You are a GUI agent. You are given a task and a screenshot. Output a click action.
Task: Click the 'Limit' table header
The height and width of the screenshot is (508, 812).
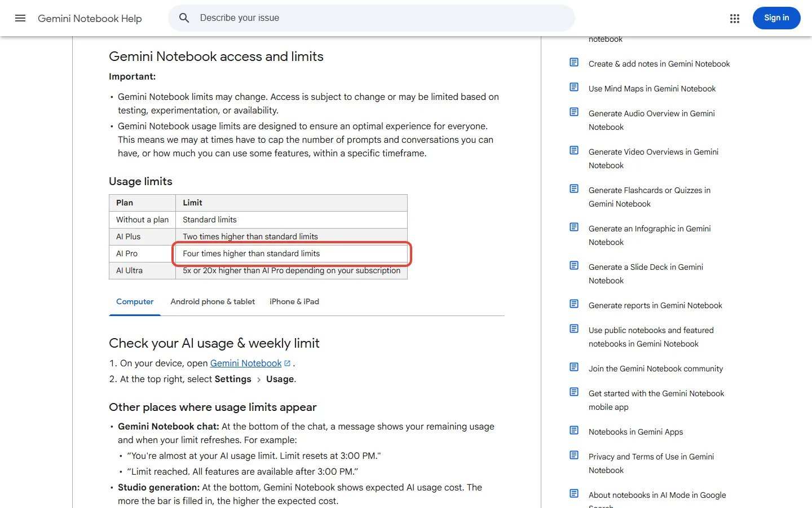pyautogui.click(x=292, y=203)
